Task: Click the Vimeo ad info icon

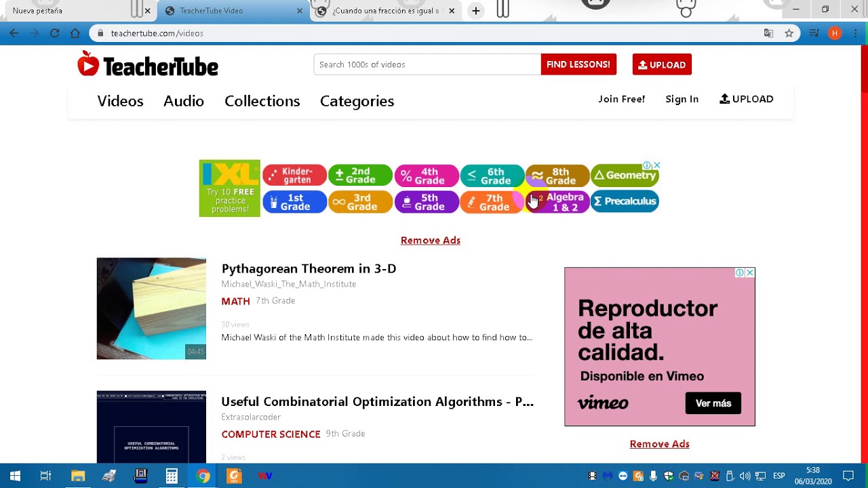Action: (740, 272)
